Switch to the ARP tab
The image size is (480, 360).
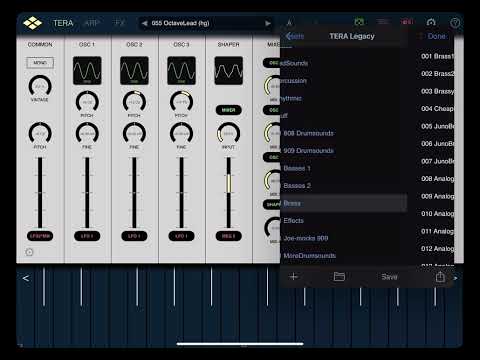[x=92, y=23]
